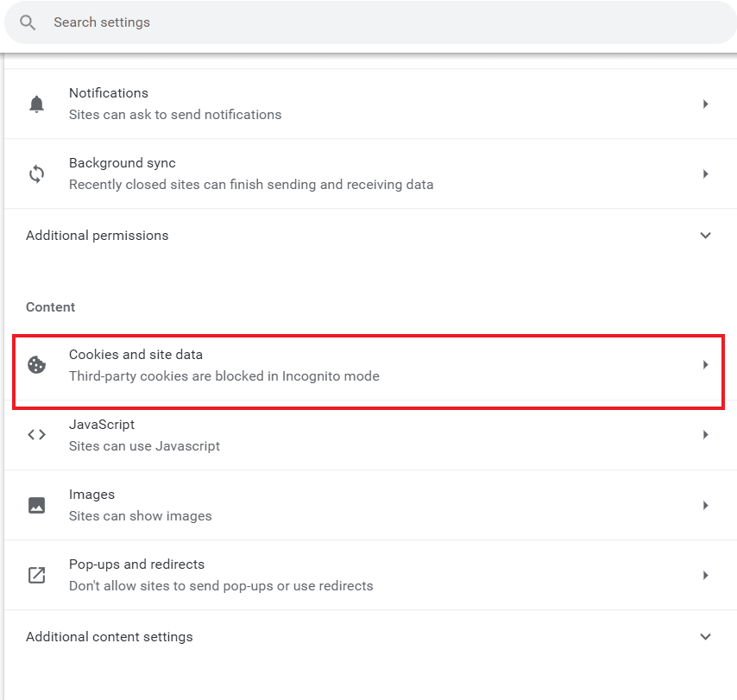The height and width of the screenshot is (700, 737).
Task: Open Cookies and site data
Action: tap(370, 365)
